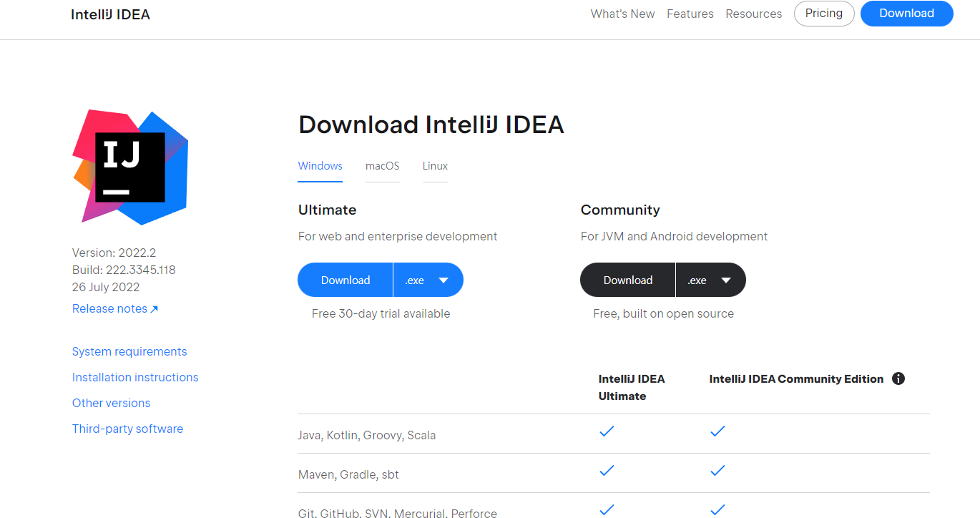Click Community checkmark in Maven, Gradle row
Image resolution: width=980 pixels, height=518 pixels.
click(717, 470)
